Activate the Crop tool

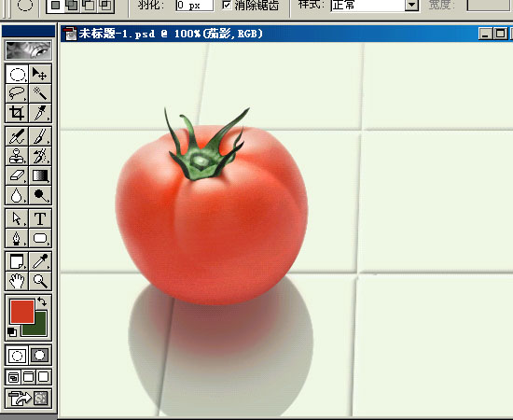click(17, 113)
